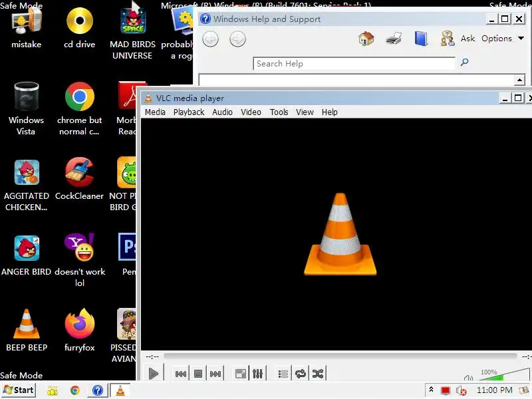Open the VLC Audio menu
532x399 pixels.
click(x=222, y=112)
